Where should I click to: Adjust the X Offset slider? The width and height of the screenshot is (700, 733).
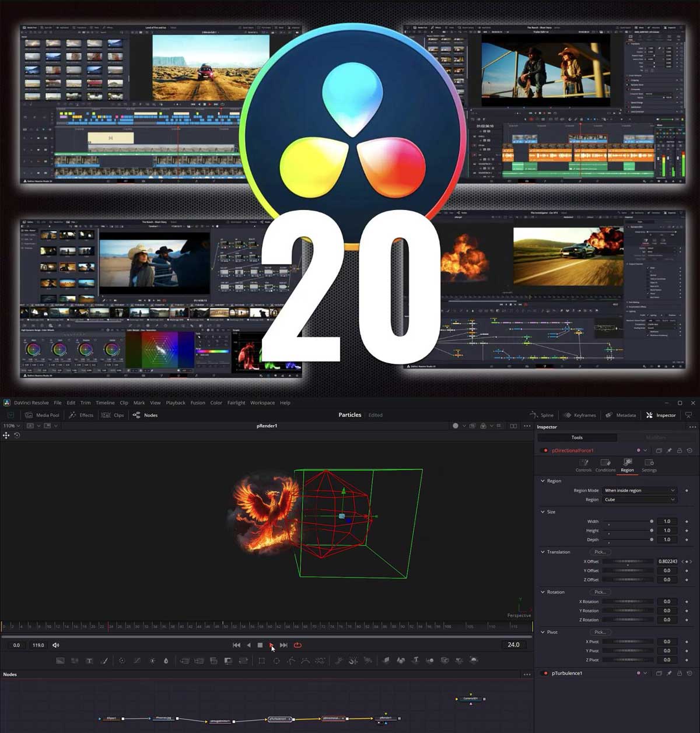point(628,562)
